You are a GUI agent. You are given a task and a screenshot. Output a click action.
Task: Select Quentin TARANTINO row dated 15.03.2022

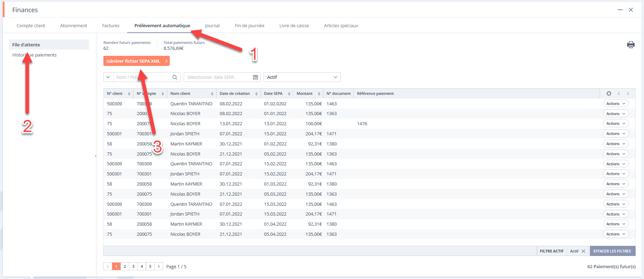pyautogui.click(x=369, y=204)
